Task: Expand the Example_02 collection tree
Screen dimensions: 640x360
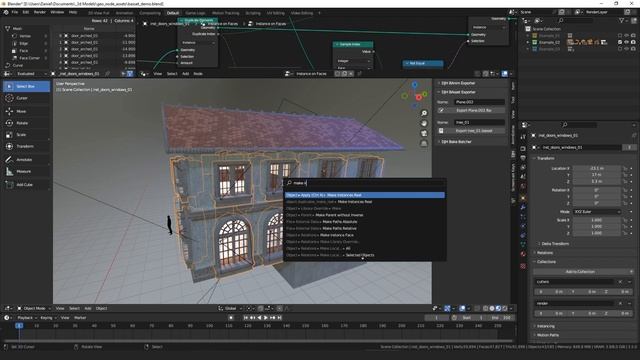Action: 527,42
